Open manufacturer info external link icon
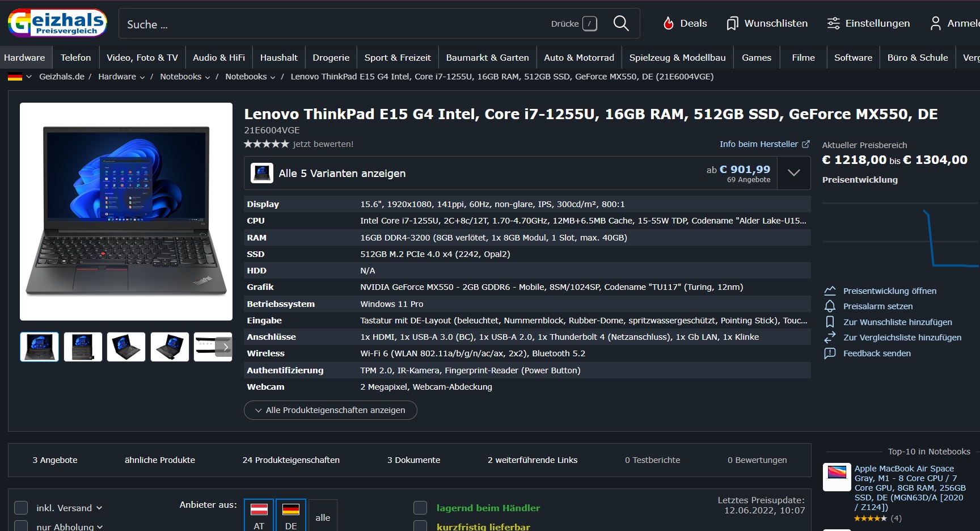 tap(805, 144)
